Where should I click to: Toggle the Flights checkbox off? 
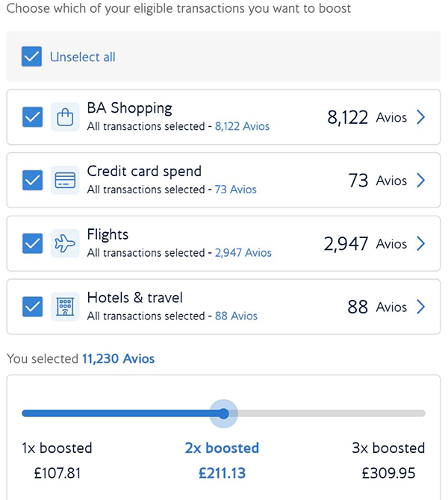[32, 244]
